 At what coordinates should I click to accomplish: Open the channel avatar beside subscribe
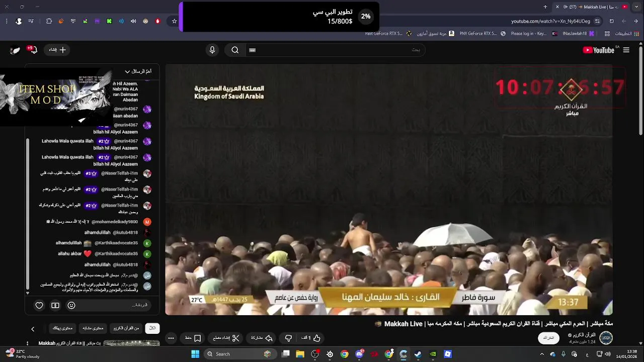pyautogui.click(x=606, y=337)
